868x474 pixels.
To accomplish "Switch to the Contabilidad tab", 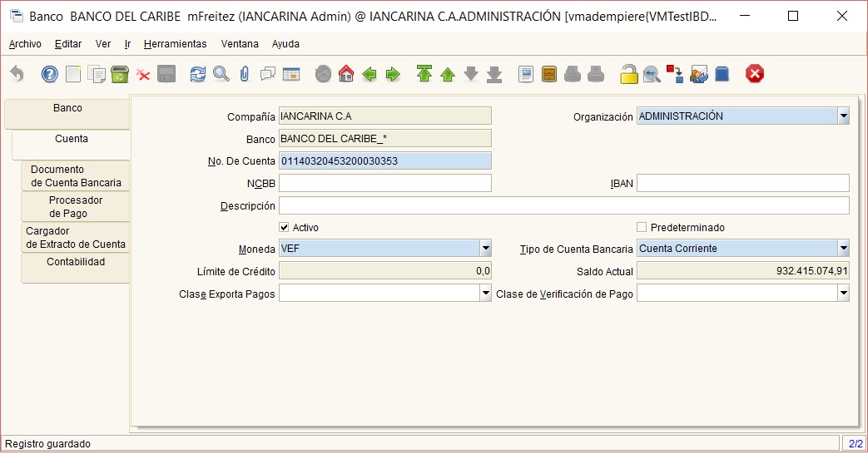I will pos(75,269).
